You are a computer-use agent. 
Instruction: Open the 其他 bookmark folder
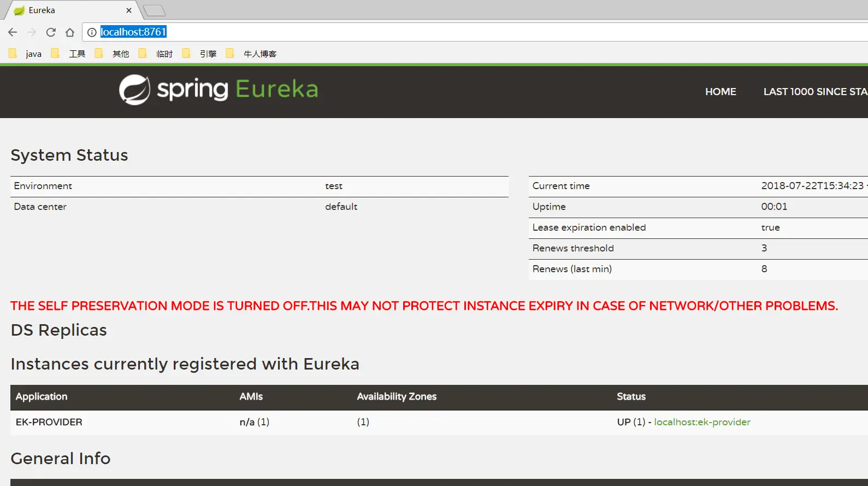[x=112, y=54]
